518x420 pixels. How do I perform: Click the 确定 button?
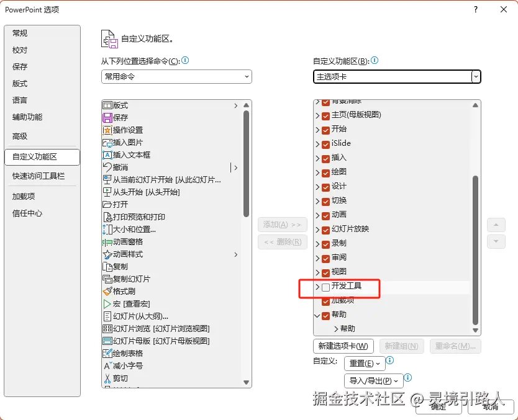(x=438, y=407)
